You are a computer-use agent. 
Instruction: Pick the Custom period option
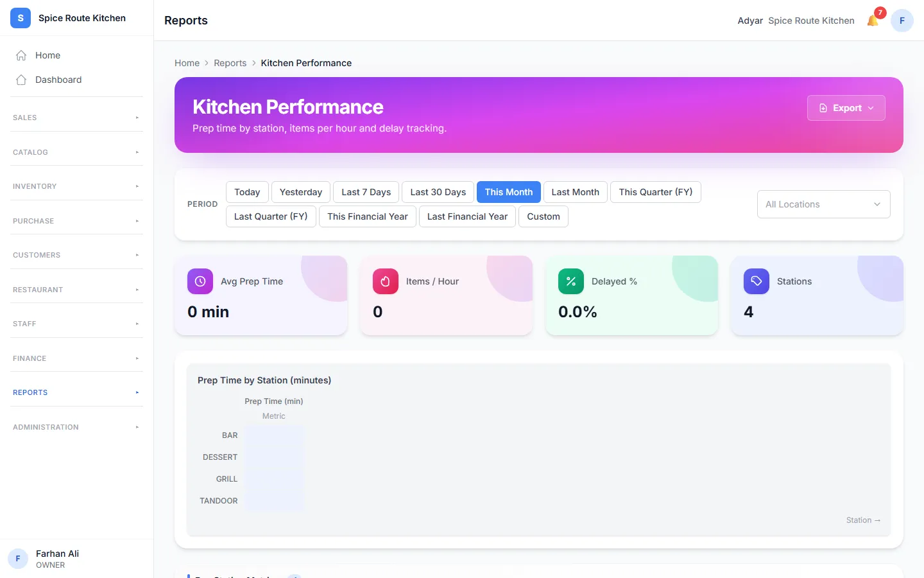point(543,216)
